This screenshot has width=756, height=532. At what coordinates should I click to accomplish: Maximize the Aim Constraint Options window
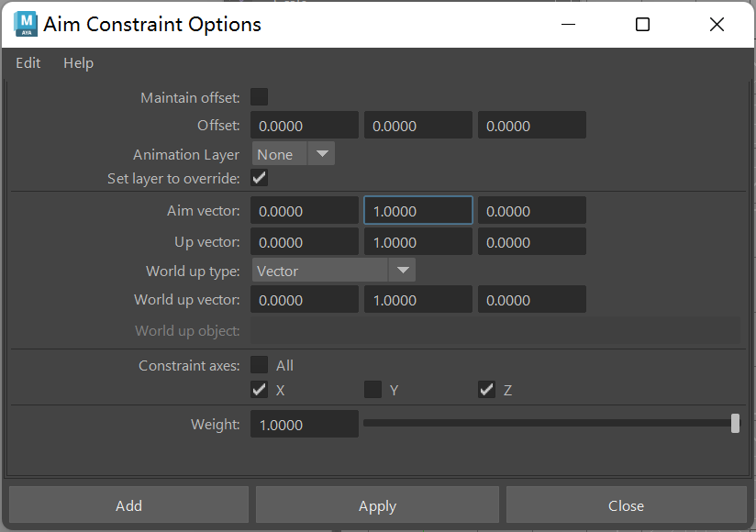click(642, 25)
